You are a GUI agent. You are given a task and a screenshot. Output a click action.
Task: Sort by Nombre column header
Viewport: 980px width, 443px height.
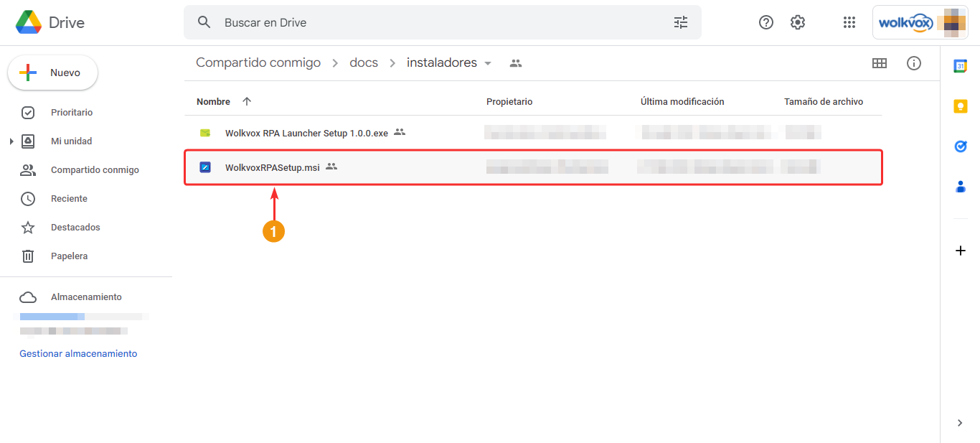click(x=213, y=102)
